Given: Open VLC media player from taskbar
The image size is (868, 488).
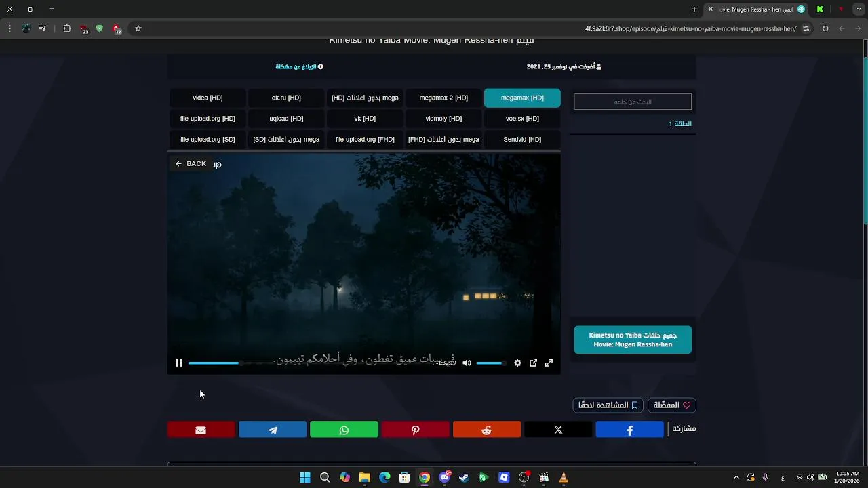Looking at the screenshot, I should point(564,477).
